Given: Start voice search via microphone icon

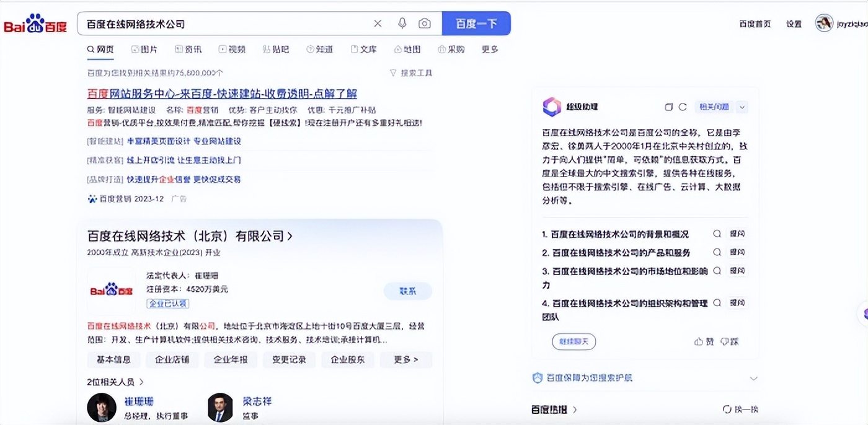Looking at the screenshot, I should click(x=402, y=24).
